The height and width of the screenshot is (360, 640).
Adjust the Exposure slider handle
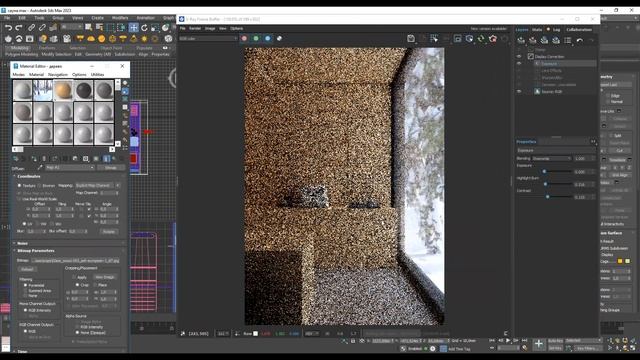[x=544, y=171]
